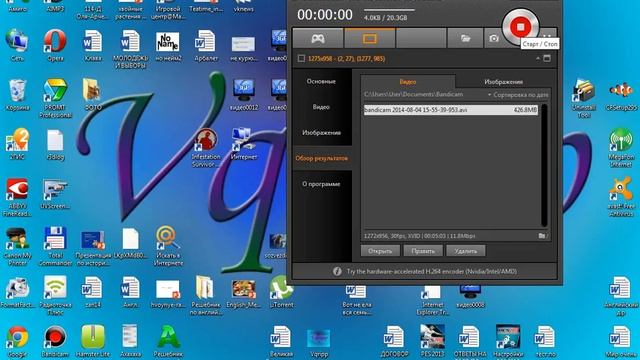Click the Открыть button
640x360 pixels.
point(380,251)
